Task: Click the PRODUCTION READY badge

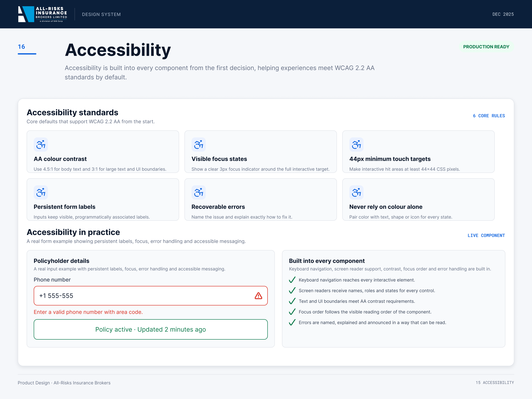Action: pyautogui.click(x=486, y=47)
